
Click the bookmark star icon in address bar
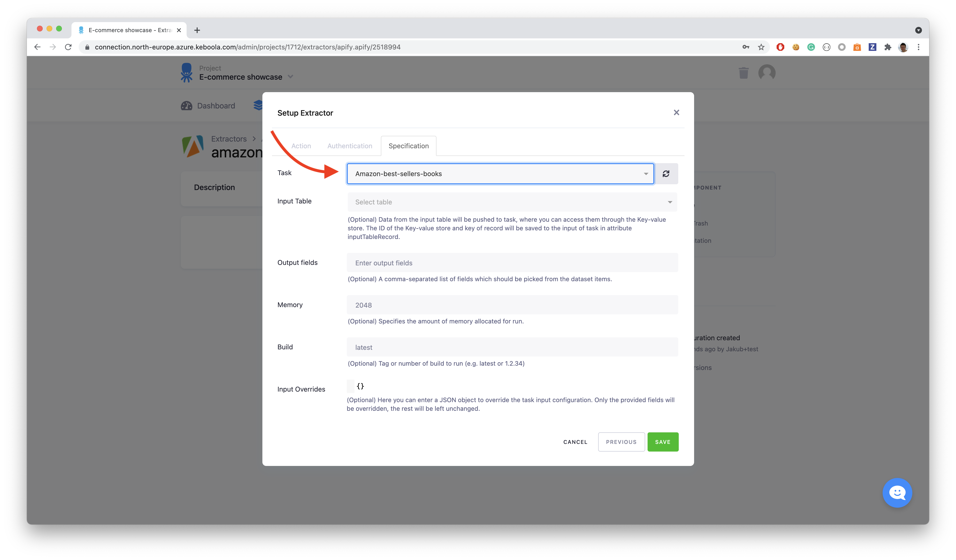tap(761, 47)
